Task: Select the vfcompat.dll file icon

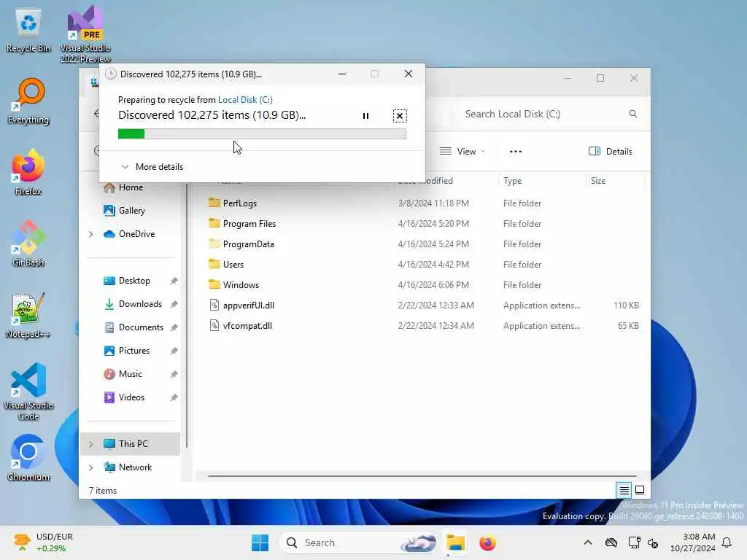Action: pos(214,326)
